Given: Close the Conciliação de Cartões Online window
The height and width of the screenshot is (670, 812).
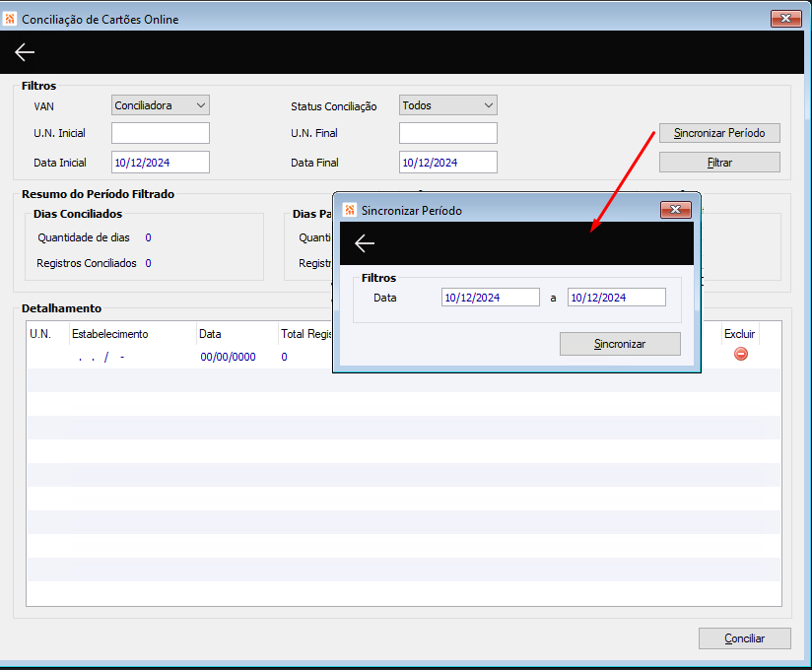Looking at the screenshot, I should click(x=785, y=19).
